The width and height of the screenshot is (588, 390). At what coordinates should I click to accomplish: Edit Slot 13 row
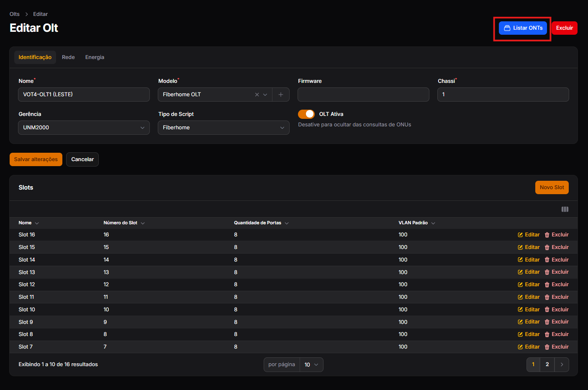tap(529, 272)
